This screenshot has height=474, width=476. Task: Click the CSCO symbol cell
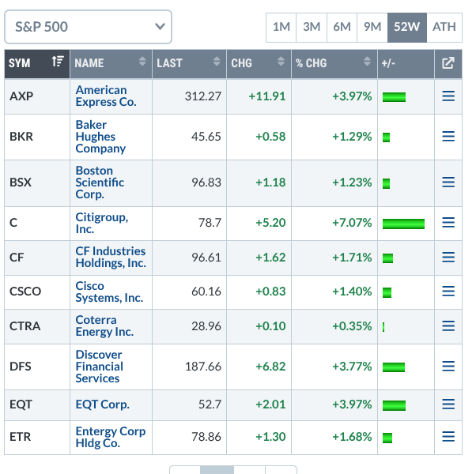tap(37, 292)
